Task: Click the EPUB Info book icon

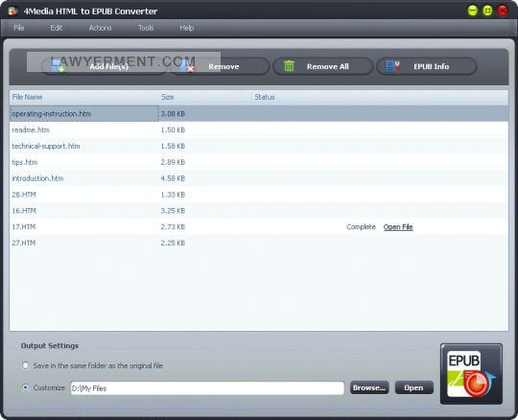Action: [x=392, y=66]
